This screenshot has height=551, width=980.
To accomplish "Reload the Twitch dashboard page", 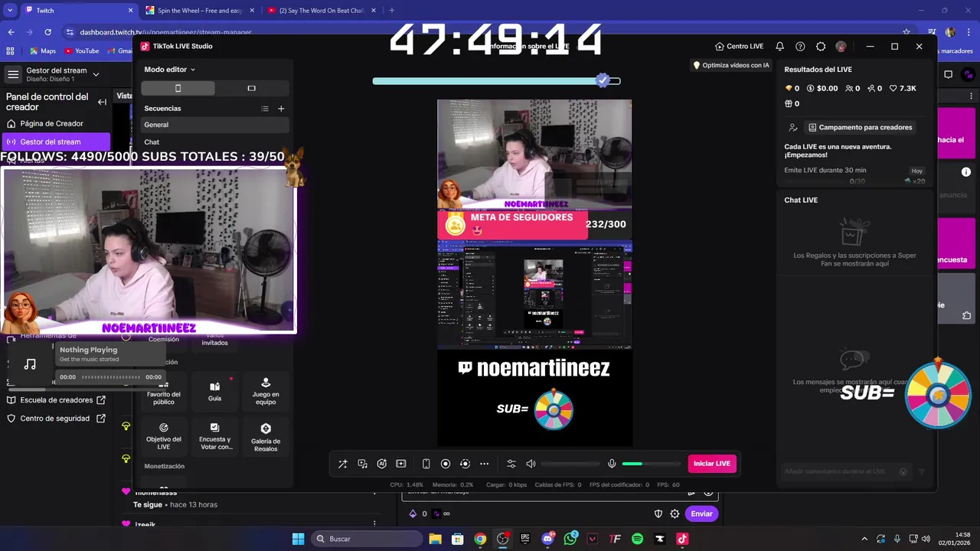I will click(x=48, y=32).
